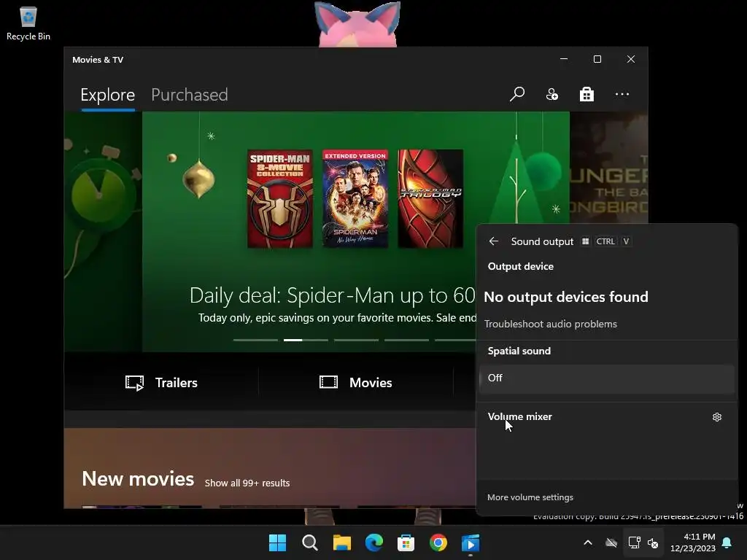Open taskbar Search
Image resolution: width=747 pixels, height=560 pixels.
click(x=309, y=542)
